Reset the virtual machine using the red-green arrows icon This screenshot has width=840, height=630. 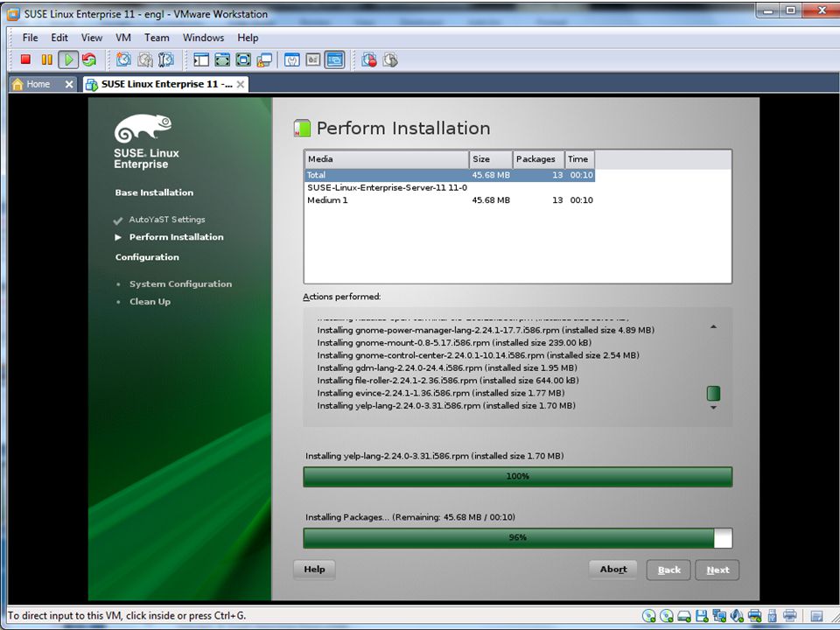(x=89, y=59)
